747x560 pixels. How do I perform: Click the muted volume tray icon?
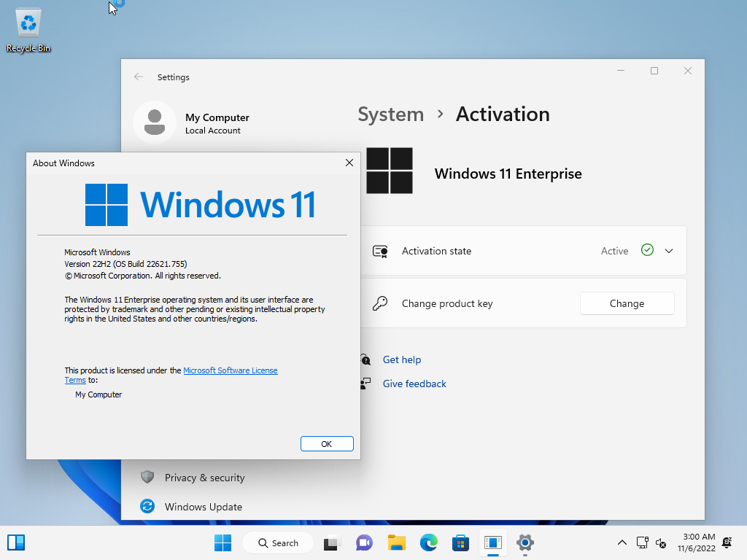(661, 542)
